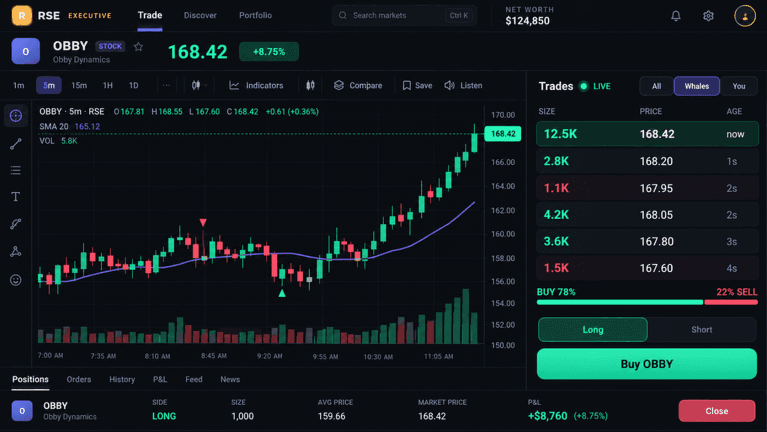The height and width of the screenshot is (432, 767).
Task: Select the 12.5K trade at 168.42
Action: click(647, 134)
